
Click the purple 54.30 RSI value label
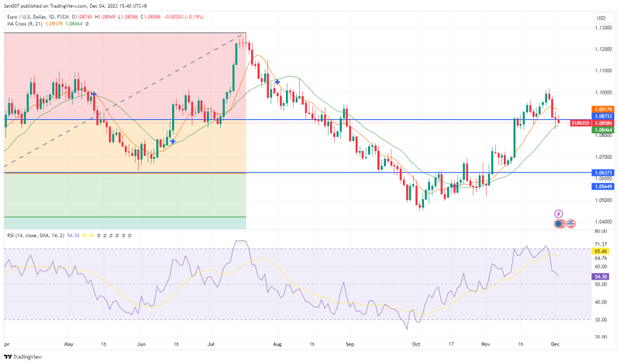coord(600,276)
